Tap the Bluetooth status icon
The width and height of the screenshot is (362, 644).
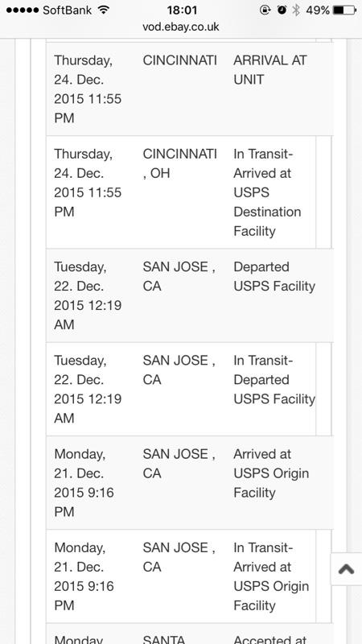pyautogui.click(x=295, y=10)
